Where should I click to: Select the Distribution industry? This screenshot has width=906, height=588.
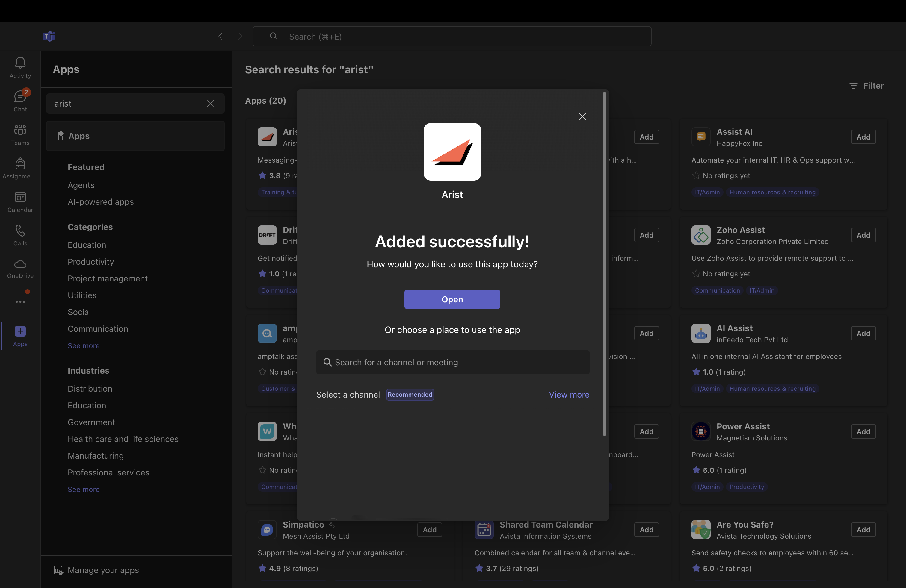point(90,389)
